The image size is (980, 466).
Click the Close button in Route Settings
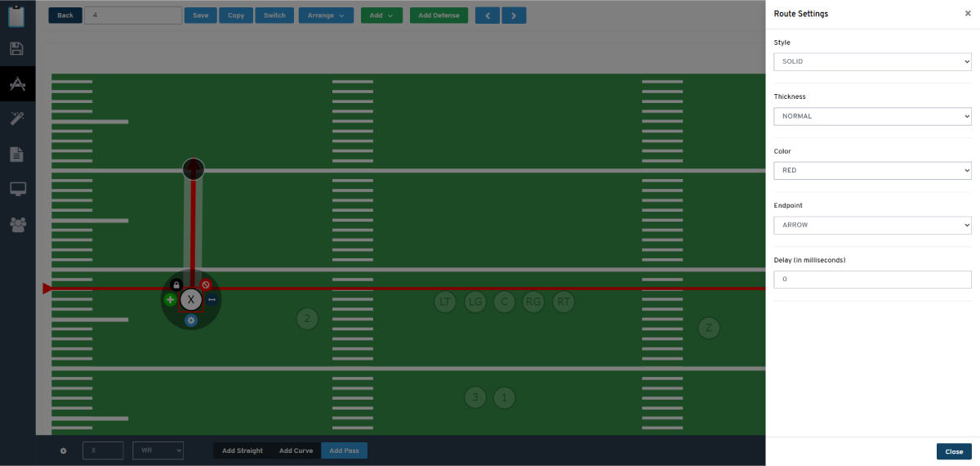(954, 451)
